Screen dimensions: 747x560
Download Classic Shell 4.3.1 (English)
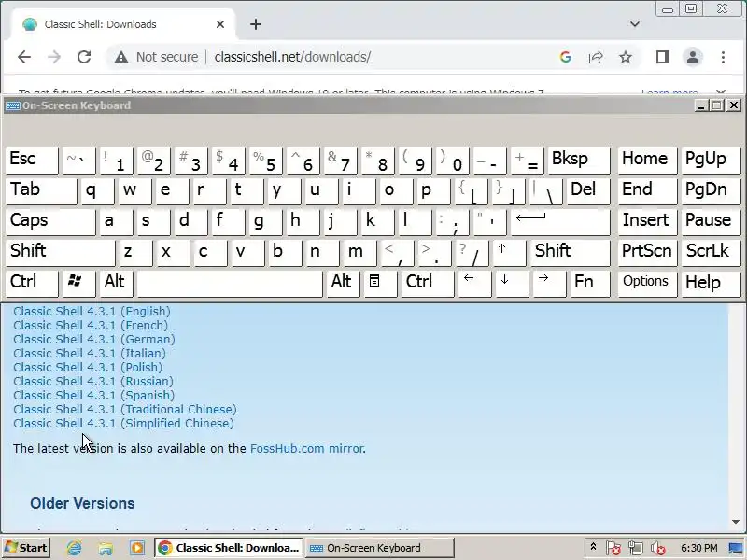tap(92, 312)
